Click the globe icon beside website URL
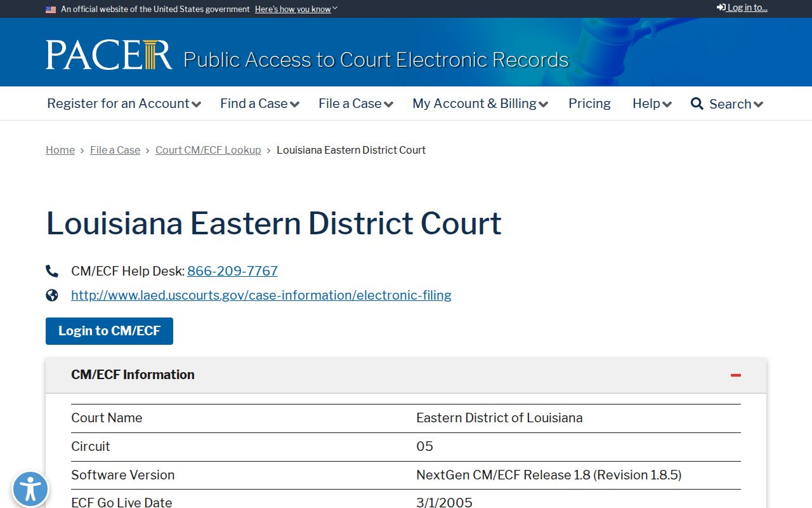 coord(52,295)
